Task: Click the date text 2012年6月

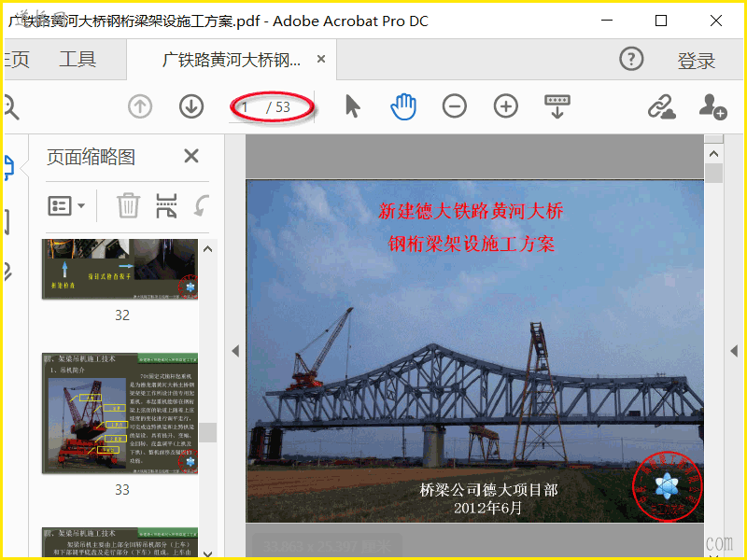Action: click(x=487, y=508)
